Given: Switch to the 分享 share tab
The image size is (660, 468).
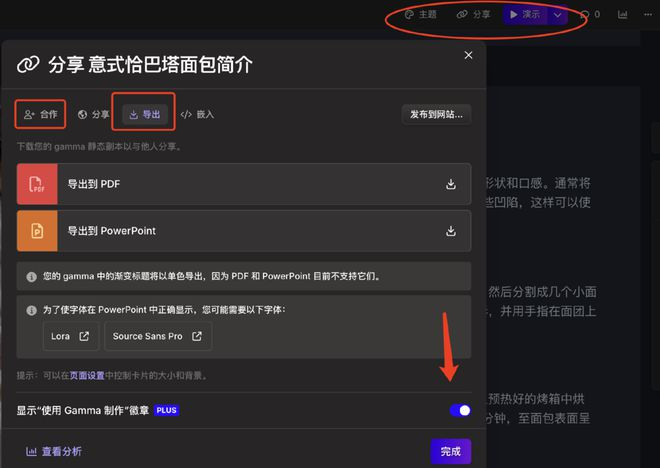Looking at the screenshot, I should 93,114.
